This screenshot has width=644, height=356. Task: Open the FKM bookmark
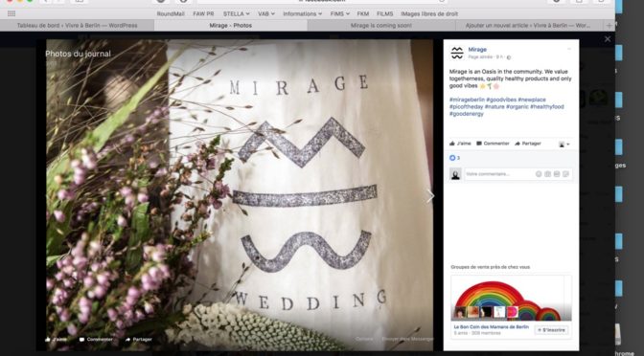(362, 14)
